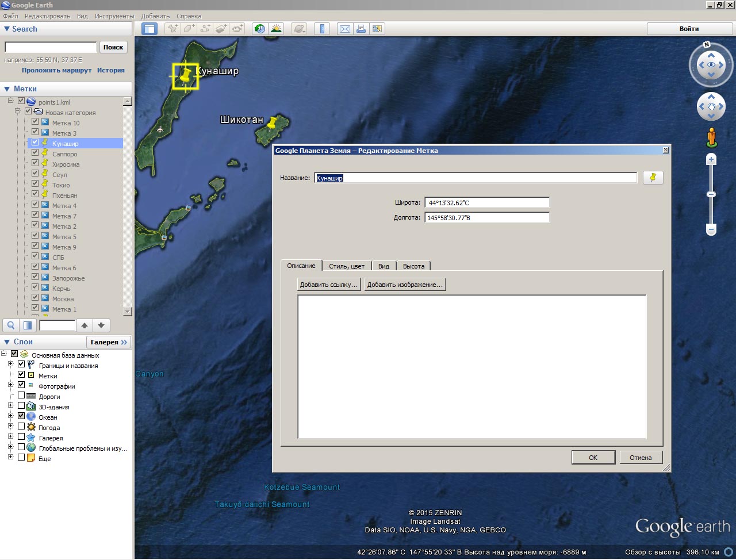Switch to the Вид tab
This screenshot has width=736, height=560.
[x=384, y=266]
